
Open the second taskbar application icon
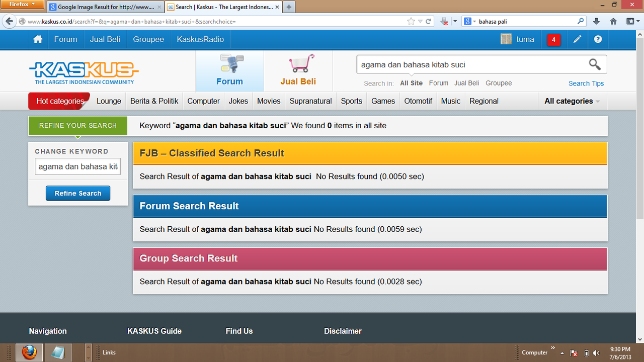coord(58,352)
